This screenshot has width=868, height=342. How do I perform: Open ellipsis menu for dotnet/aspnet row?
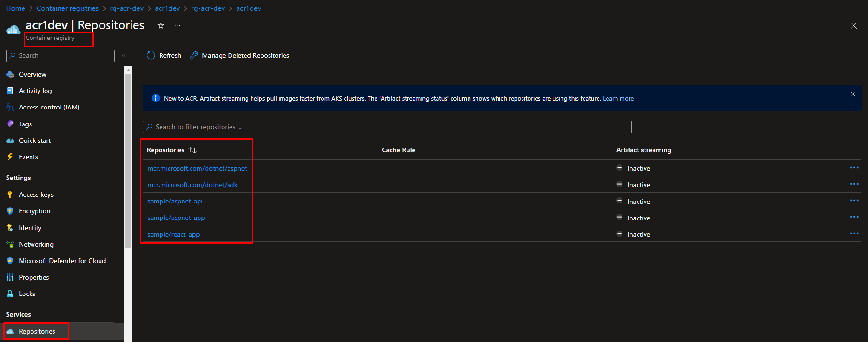point(854,168)
